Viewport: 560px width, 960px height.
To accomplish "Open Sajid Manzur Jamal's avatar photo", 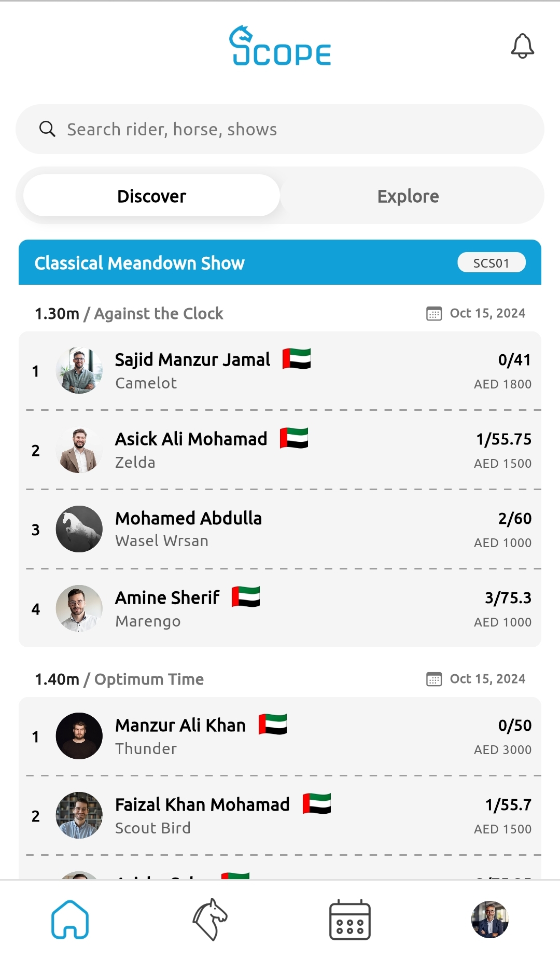I will click(x=79, y=370).
